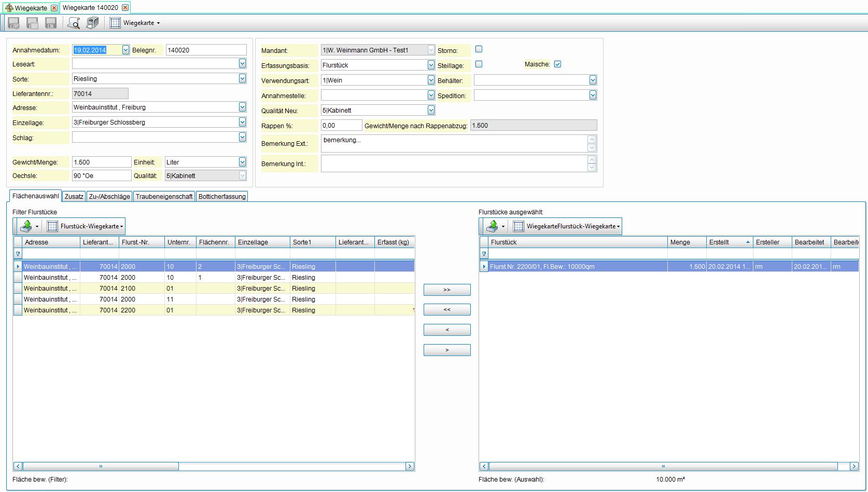Click right arrow of left grid scrollbar
868x492 pixels.
[410, 466]
